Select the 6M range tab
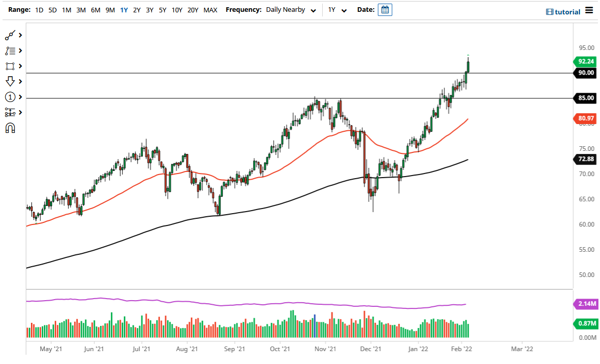Viewport: 600px width, 364px height. (x=95, y=9)
